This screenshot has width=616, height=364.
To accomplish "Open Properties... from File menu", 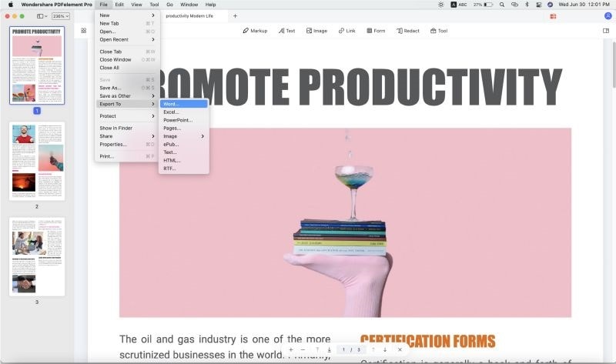I will coord(127,145).
